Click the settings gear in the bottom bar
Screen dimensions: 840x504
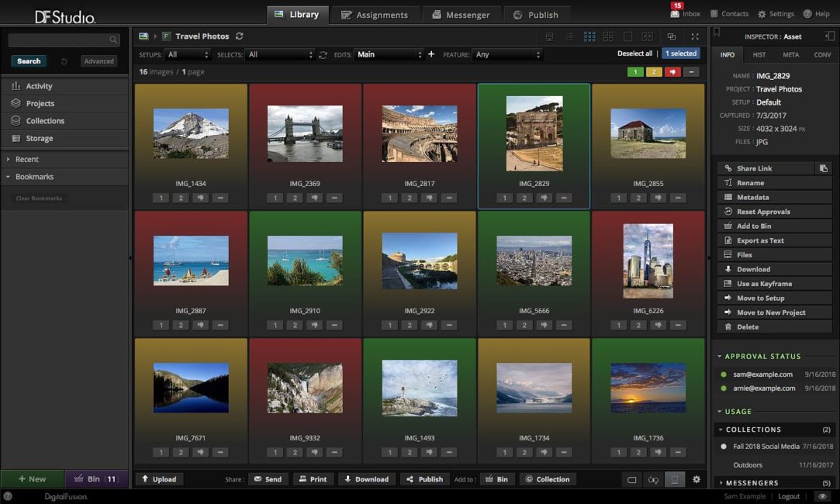tap(696, 479)
